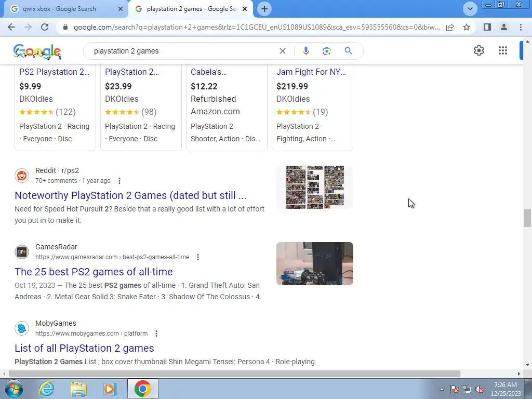
Task: Bookmark this page with the star
Action: (467, 27)
